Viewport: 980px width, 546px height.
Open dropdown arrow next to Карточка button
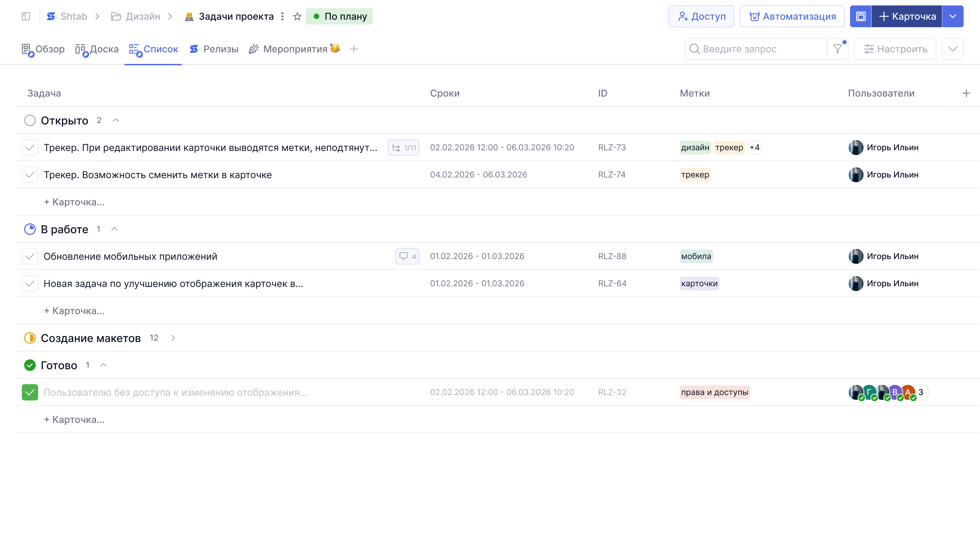(953, 16)
